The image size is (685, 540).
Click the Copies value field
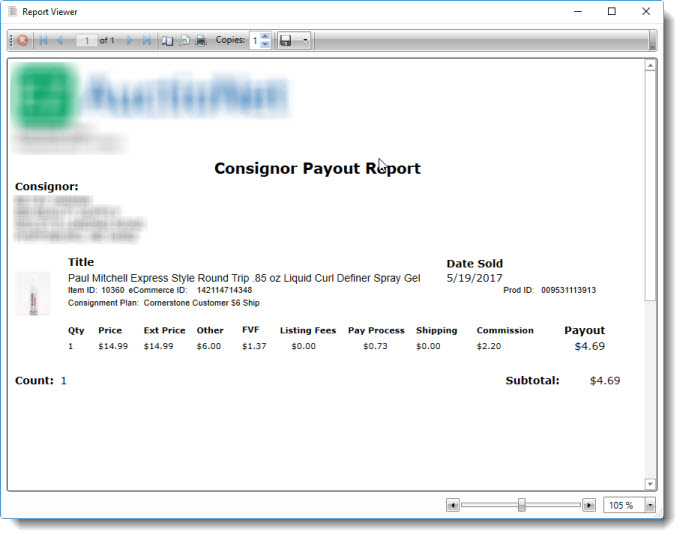(255, 41)
